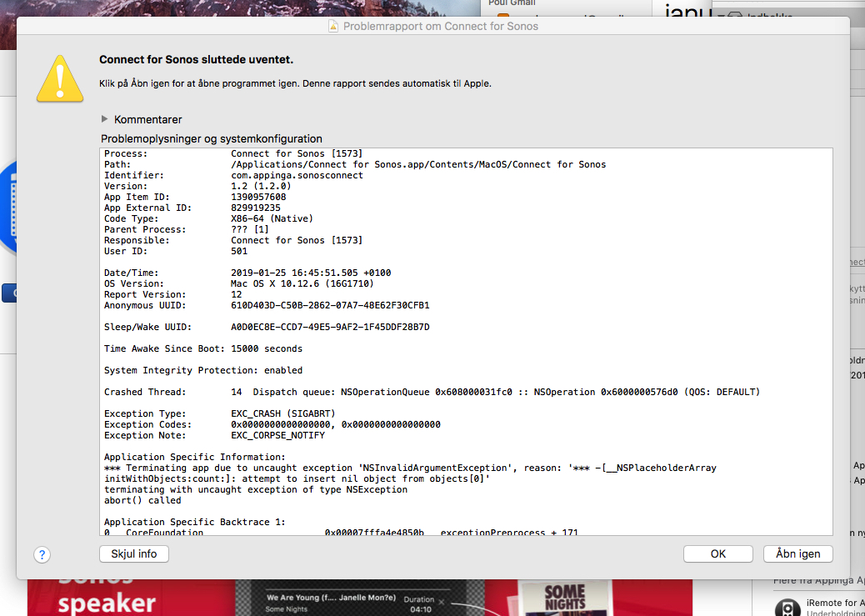
Task: Click the Parent Process ??? [1] line
Action: pyautogui.click(x=187, y=229)
